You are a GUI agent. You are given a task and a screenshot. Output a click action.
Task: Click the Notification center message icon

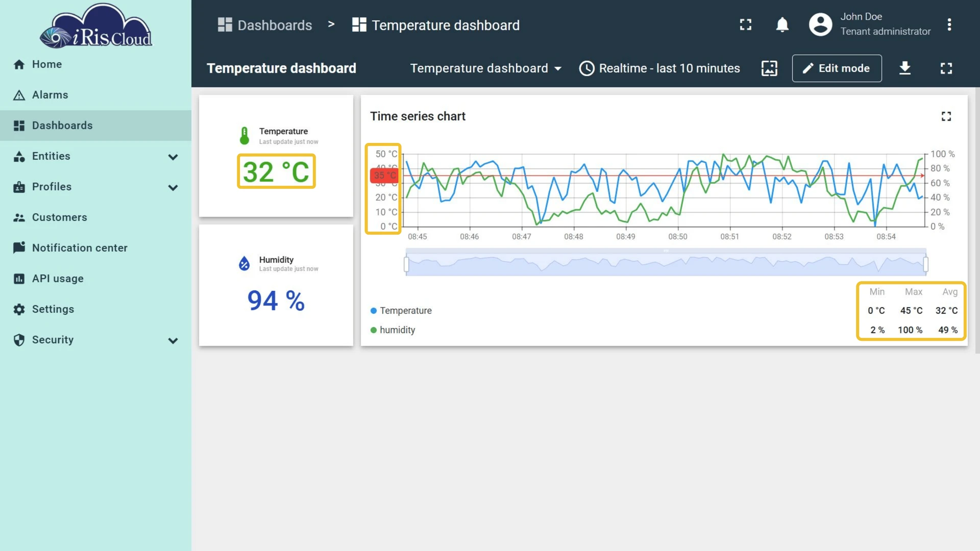coord(19,248)
